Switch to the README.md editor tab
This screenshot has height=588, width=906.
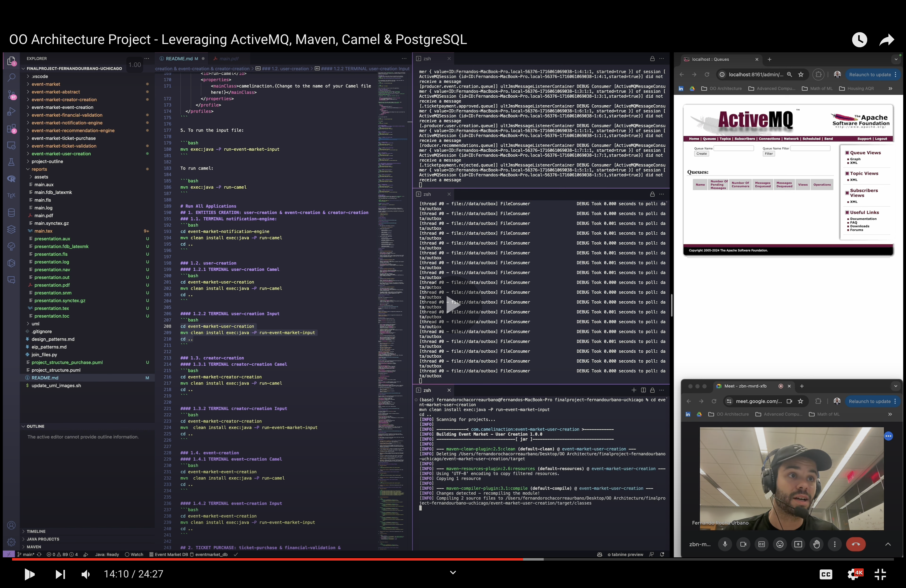(x=182, y=59)
